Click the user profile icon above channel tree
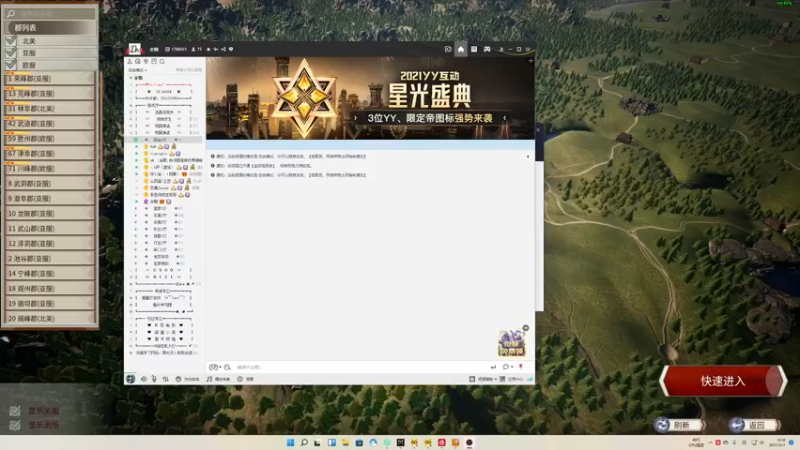 (x=130, y=61)
